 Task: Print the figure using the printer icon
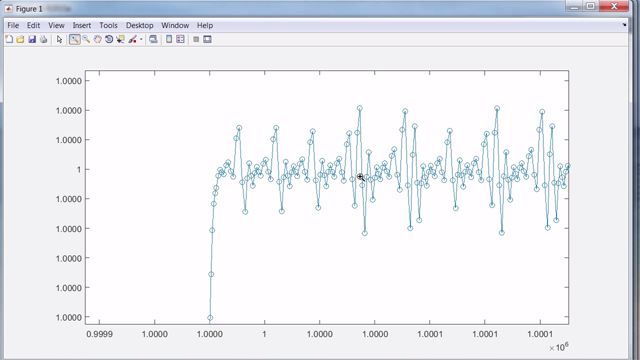coord(43,39)
